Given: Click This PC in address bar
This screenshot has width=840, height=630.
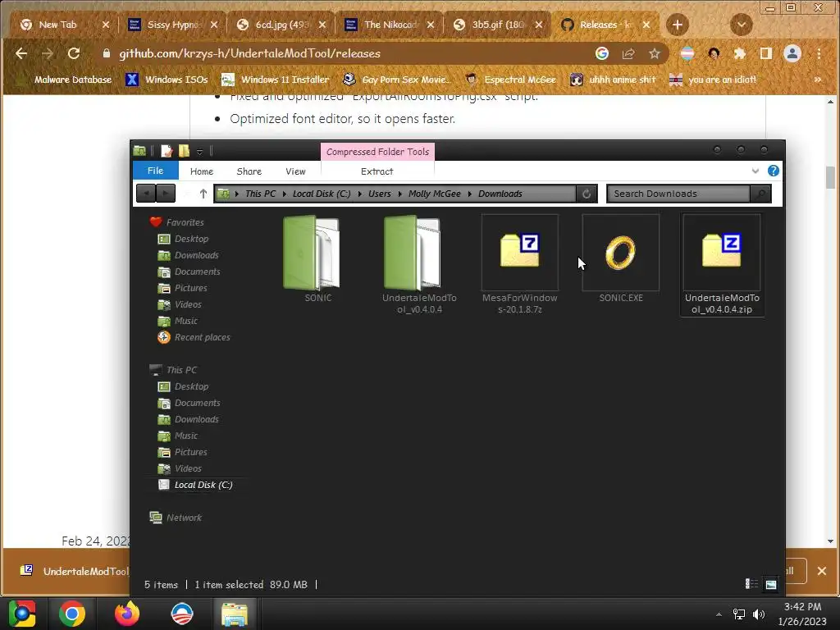Looking at the screenshot, I should (260, 194).
